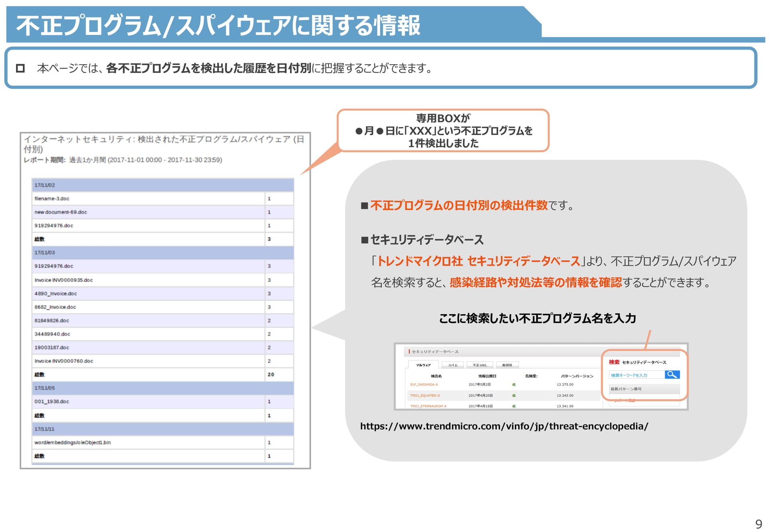
Task: Select the 19003187.doc row
Action: 163,348
